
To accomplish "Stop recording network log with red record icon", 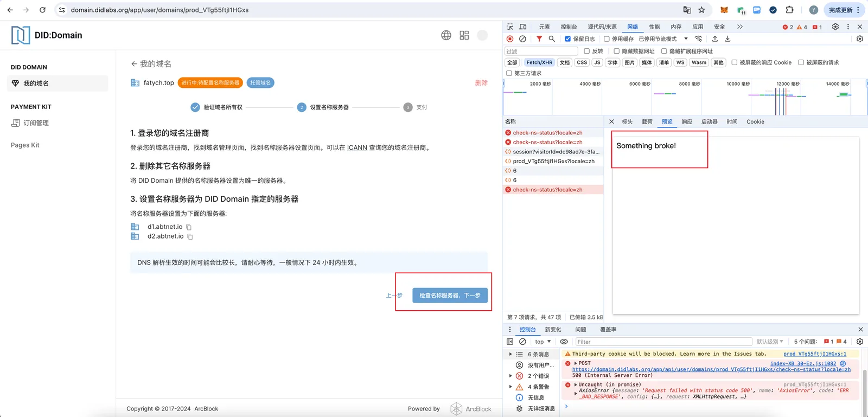I will [x=510, y=39].
